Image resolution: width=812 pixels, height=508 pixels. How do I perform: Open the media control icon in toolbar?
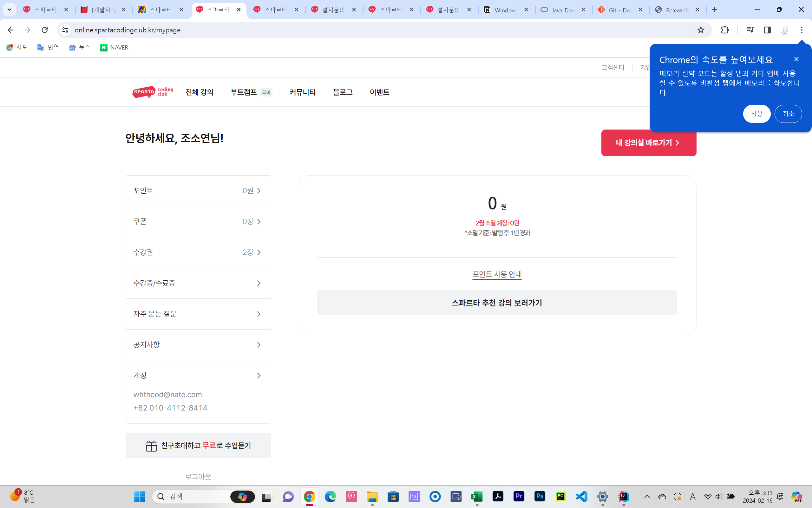(750, 30)
